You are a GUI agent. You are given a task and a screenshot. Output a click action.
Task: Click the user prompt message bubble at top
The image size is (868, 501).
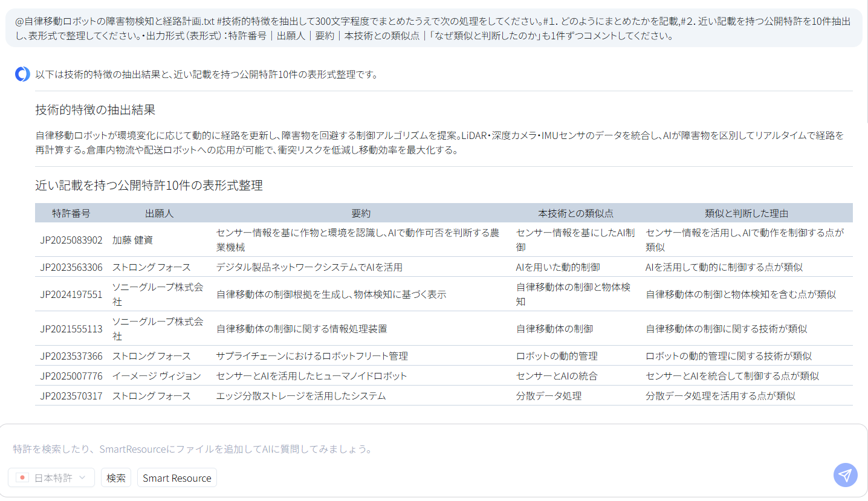pos(433,28)
